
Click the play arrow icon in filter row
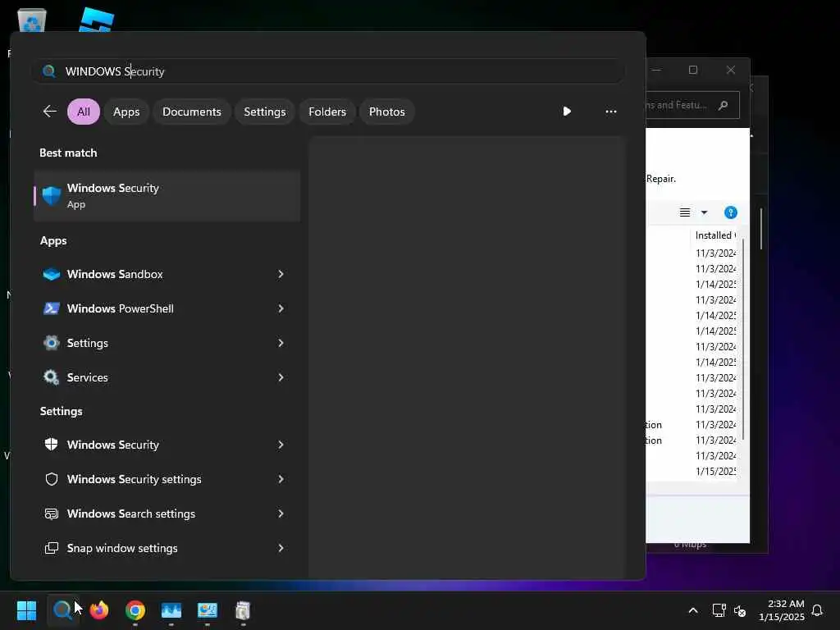click(x=567, y=112)
